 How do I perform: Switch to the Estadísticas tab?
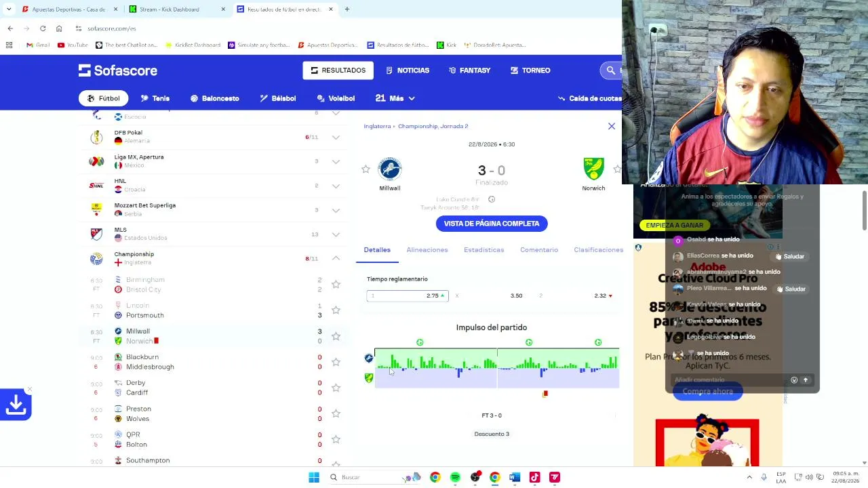(x=484, y=250)
